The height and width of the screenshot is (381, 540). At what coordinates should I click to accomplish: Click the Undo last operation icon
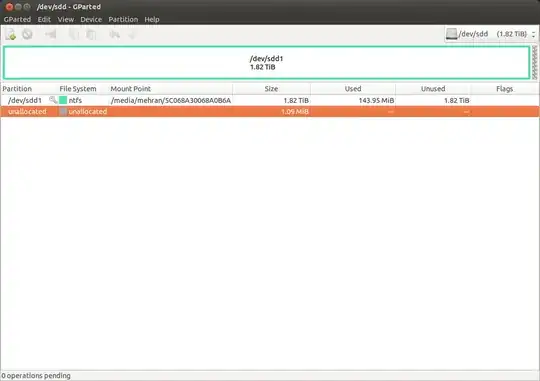point(114,34)
